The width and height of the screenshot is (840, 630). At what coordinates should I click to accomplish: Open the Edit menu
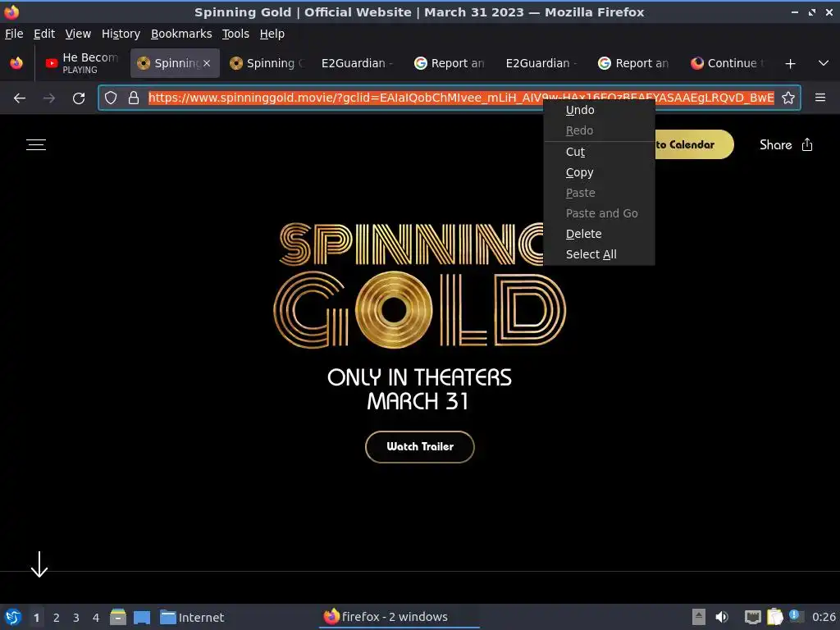click(44, 34)
